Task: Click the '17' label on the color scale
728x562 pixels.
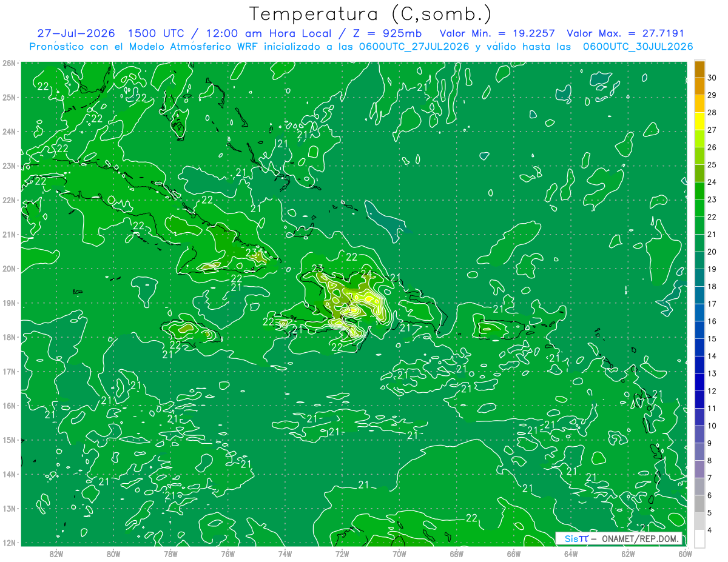Action: (712, 304)
